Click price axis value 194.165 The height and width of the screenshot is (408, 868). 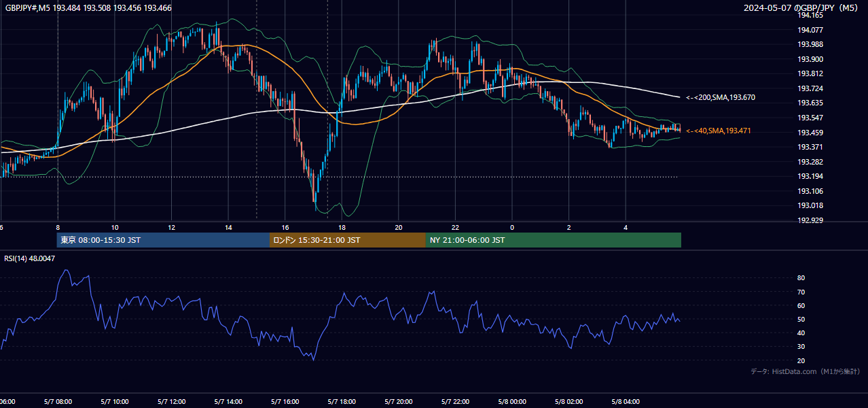810,15
